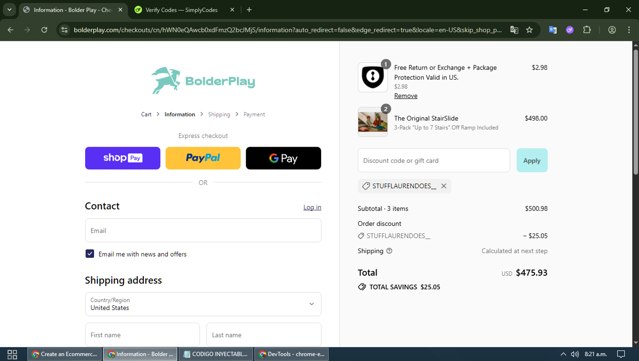Apply the discount code
The width and height of the screenshot is (639, 361).
532,161
